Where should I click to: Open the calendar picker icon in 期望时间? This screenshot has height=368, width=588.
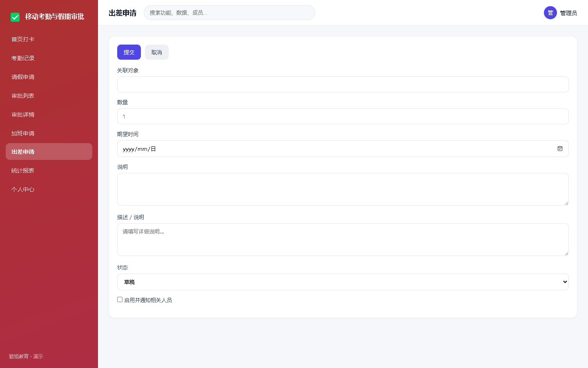(x=560, y=149)
